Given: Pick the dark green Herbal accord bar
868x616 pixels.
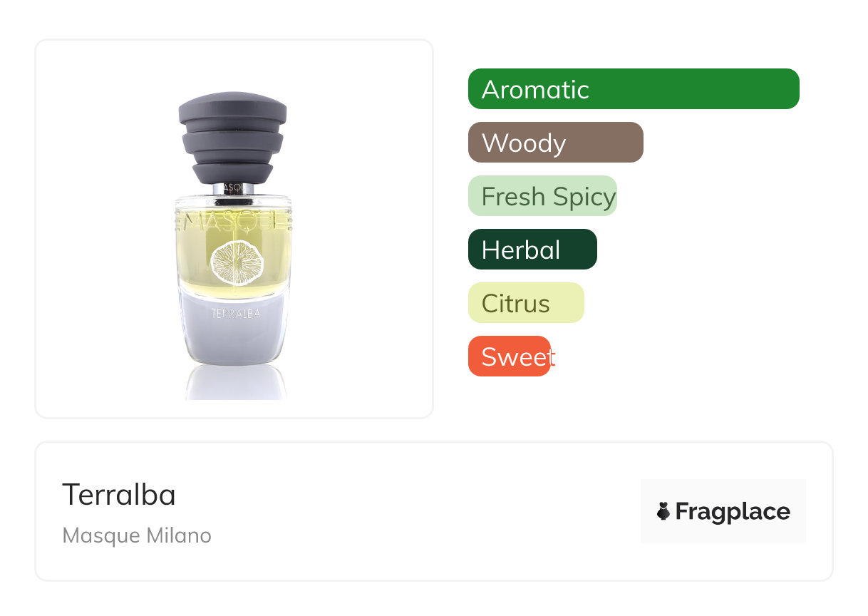Looking at the screenshot, I should 532,250.
